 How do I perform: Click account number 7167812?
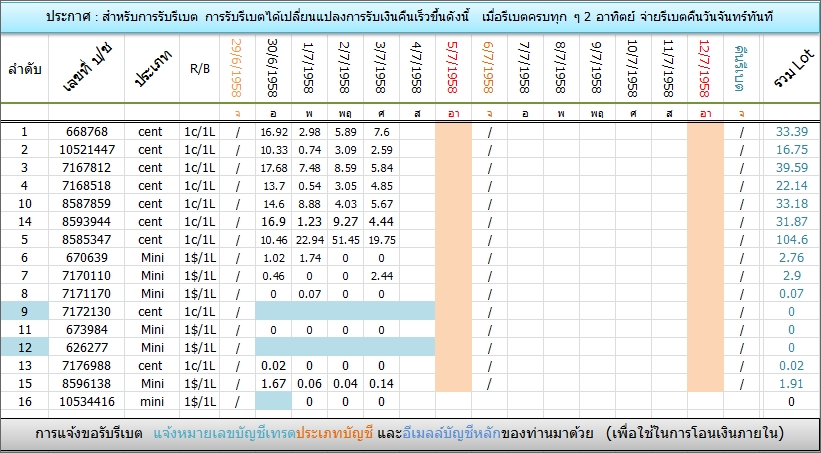87,168
